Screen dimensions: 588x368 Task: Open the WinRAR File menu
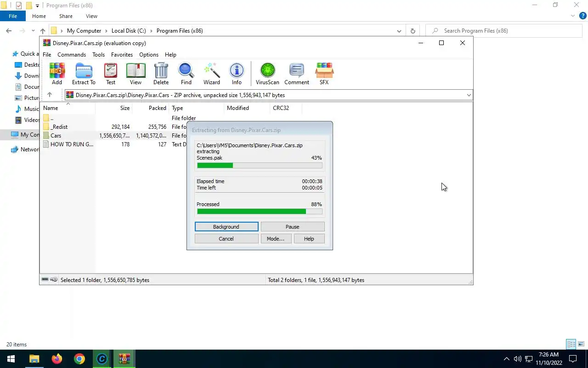47,54
